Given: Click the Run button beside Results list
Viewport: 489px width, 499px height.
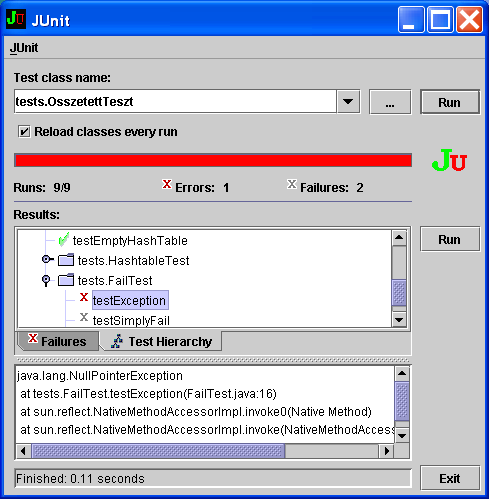Looking at the screenshot, I should click(450, 239).
